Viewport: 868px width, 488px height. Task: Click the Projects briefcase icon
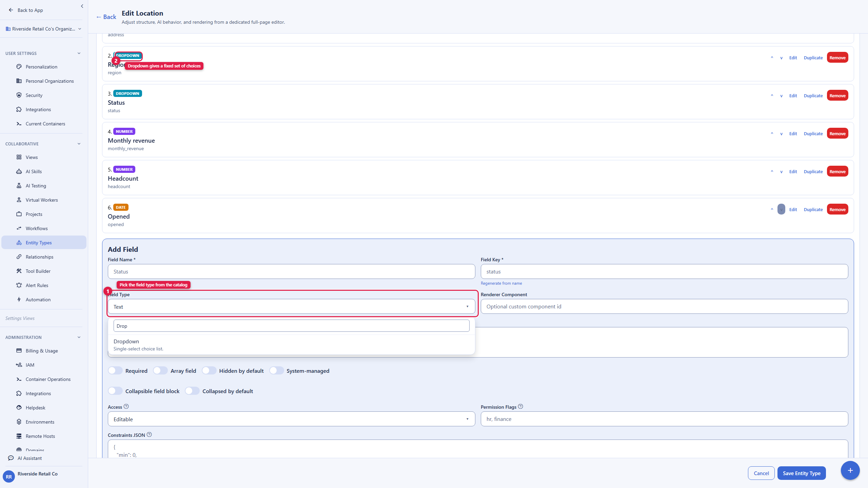pyautogui.click(x=19, y=214)
